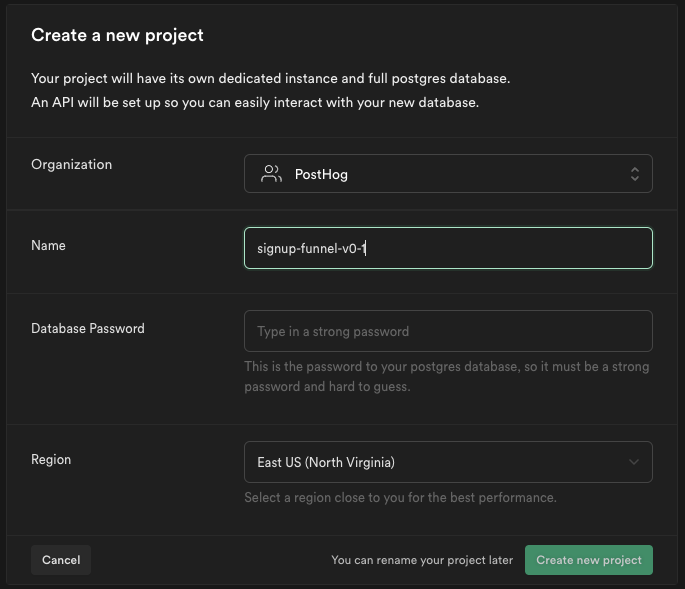The height and width of the screenshot is (589, 685).
Task: Click the 'signup-funnel-v0-1' text in Name field
Action: [311, 248]
